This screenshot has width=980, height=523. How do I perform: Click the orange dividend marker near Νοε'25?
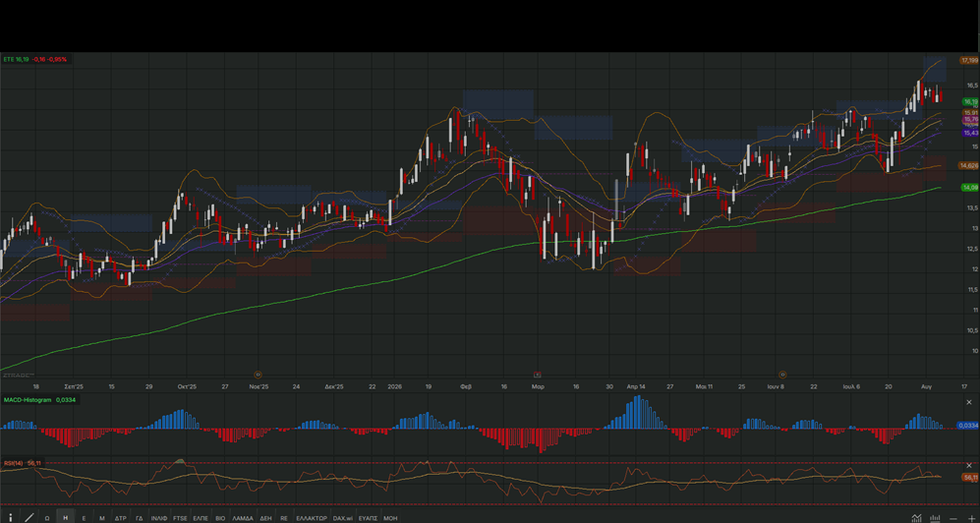tap(258, 375)
